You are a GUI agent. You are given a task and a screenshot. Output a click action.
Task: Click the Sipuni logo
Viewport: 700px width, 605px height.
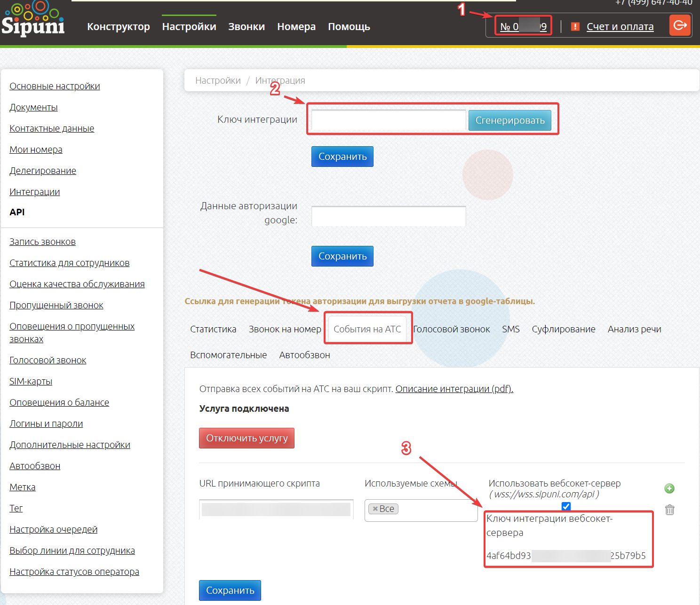tap(33, 19)
